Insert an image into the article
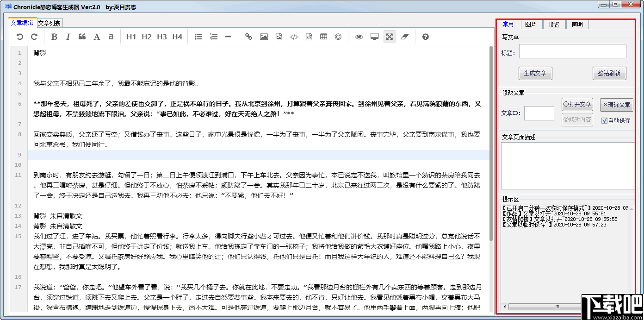This screenshot has height=320, width=644. (264, 37)
